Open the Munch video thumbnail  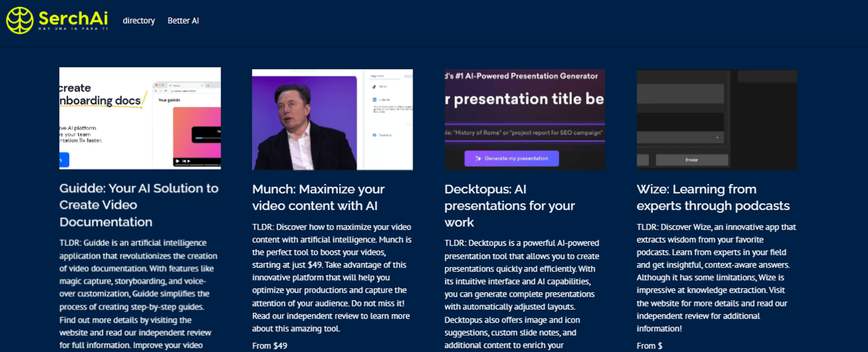point(332,119)
